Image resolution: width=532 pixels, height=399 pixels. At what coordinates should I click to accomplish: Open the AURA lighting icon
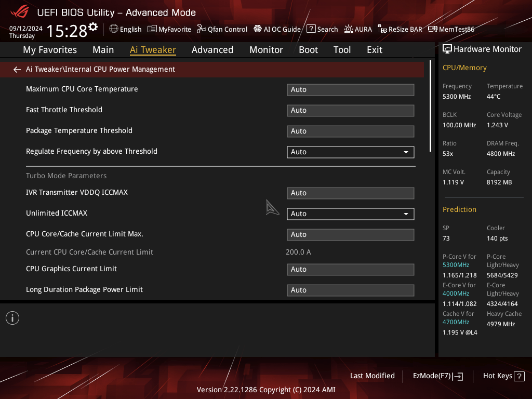tap(349, 29)
